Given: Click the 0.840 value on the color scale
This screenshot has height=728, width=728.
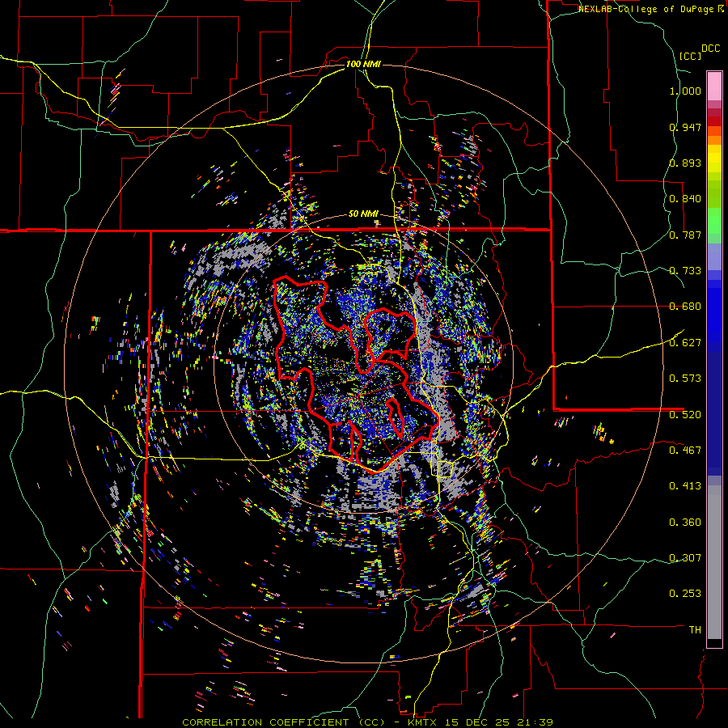Looking at the screenshot, I should click(685, 199).
